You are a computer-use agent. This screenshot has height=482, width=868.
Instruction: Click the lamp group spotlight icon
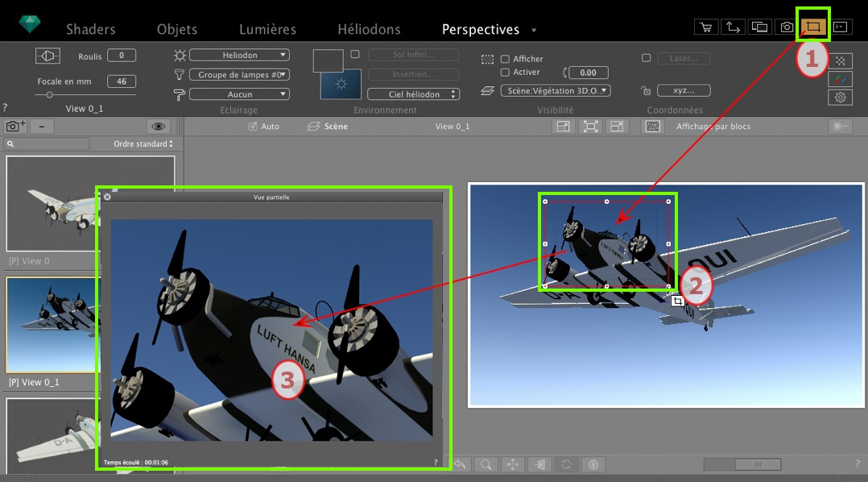point(180,74)
